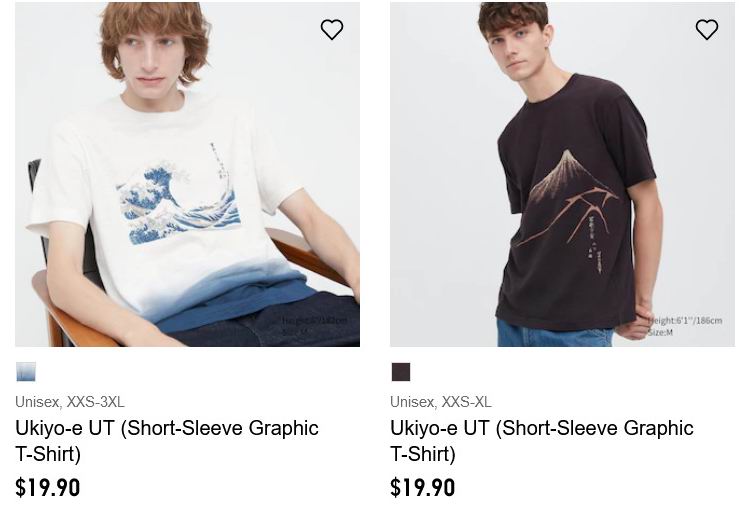
Task: Click the Unisex, XXS-3XL size label
Action: click(x=70, y=402)
